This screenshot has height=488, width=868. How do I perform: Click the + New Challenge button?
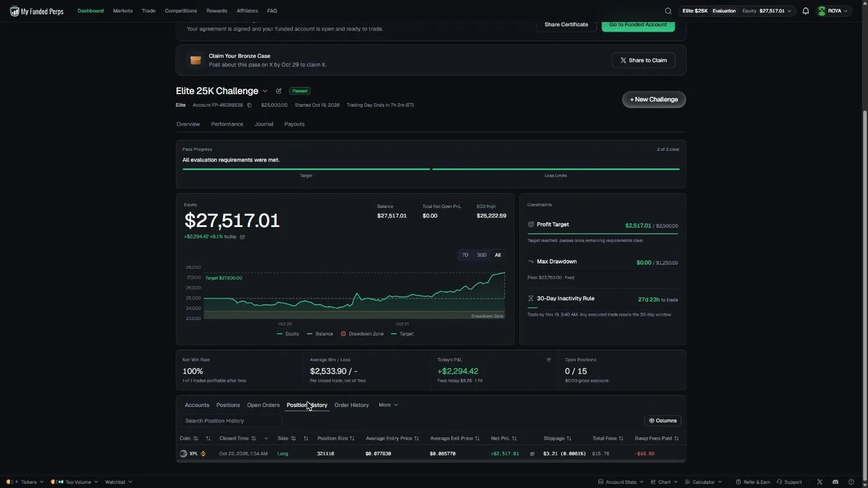pyautogui.click(x=654, y=100)
